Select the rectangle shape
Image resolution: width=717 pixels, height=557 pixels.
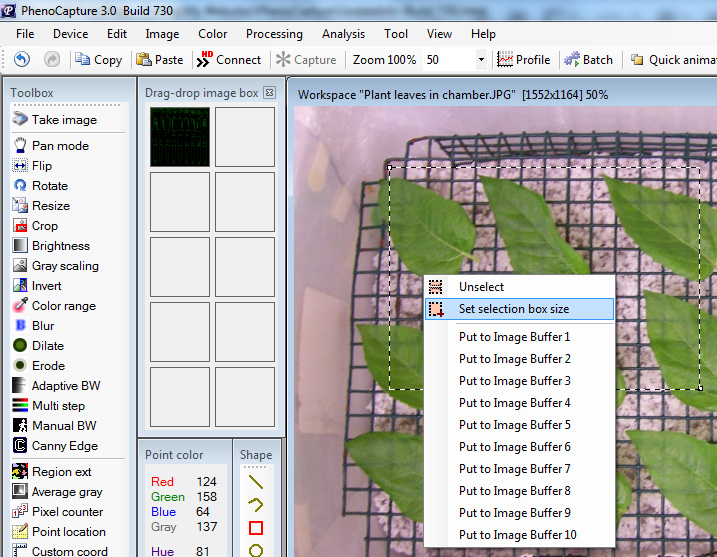[x=256, y=527]
